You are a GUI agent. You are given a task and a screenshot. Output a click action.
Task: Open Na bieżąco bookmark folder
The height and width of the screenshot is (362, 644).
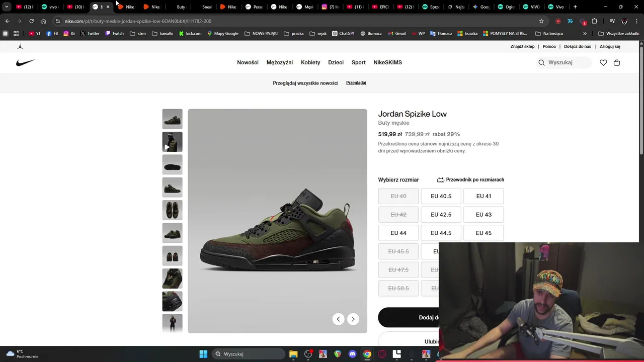point(549,33)
